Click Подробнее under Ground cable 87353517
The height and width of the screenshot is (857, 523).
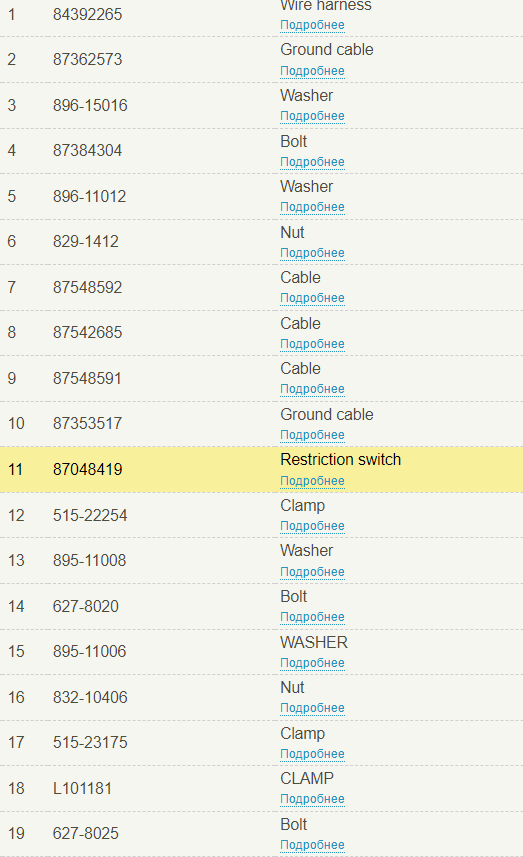(312, 435)
